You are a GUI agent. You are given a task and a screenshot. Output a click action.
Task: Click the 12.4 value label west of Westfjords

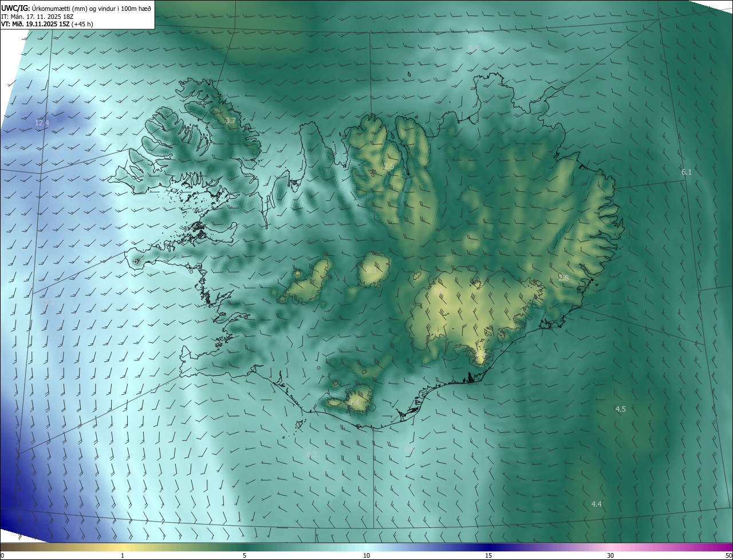point(42,123)
